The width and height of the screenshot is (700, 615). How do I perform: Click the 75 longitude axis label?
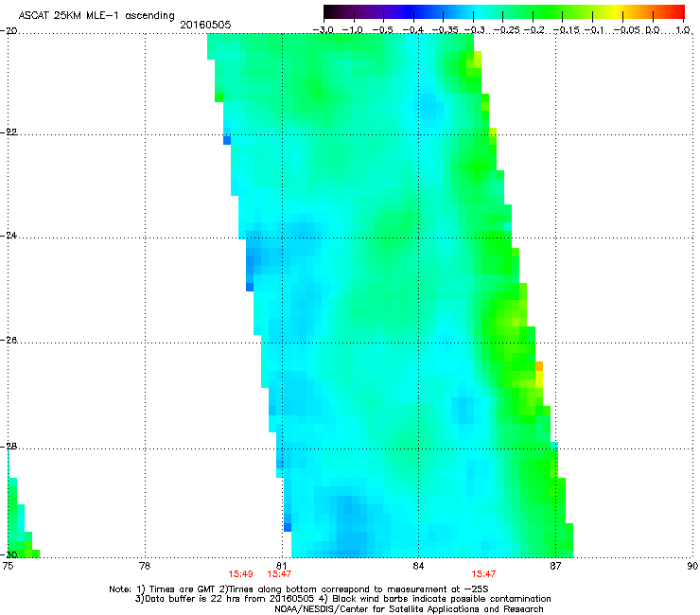coord(8,566)
